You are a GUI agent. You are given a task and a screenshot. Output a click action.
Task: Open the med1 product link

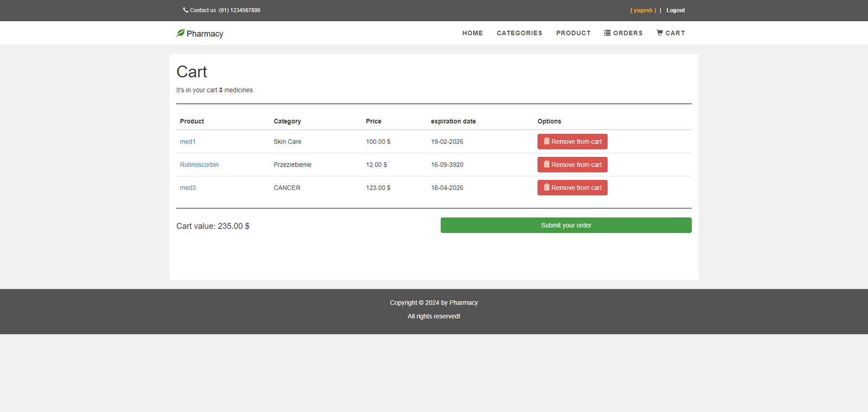tap(188, 142)
